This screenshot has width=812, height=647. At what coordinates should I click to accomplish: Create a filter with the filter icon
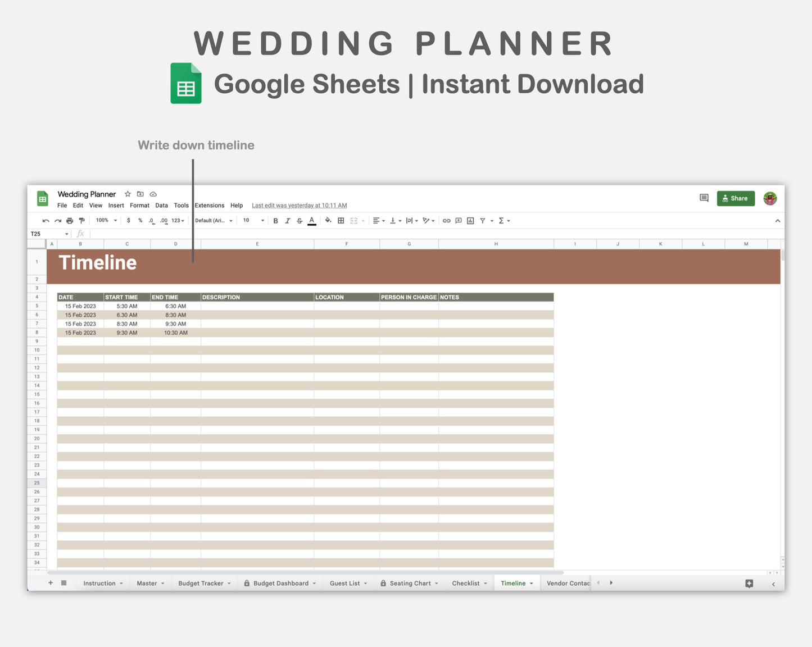483,220
